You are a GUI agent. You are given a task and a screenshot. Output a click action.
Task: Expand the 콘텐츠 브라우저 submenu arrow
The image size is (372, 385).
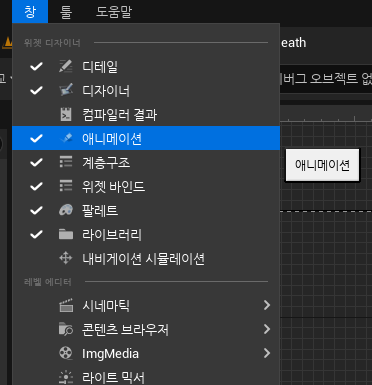267,329
